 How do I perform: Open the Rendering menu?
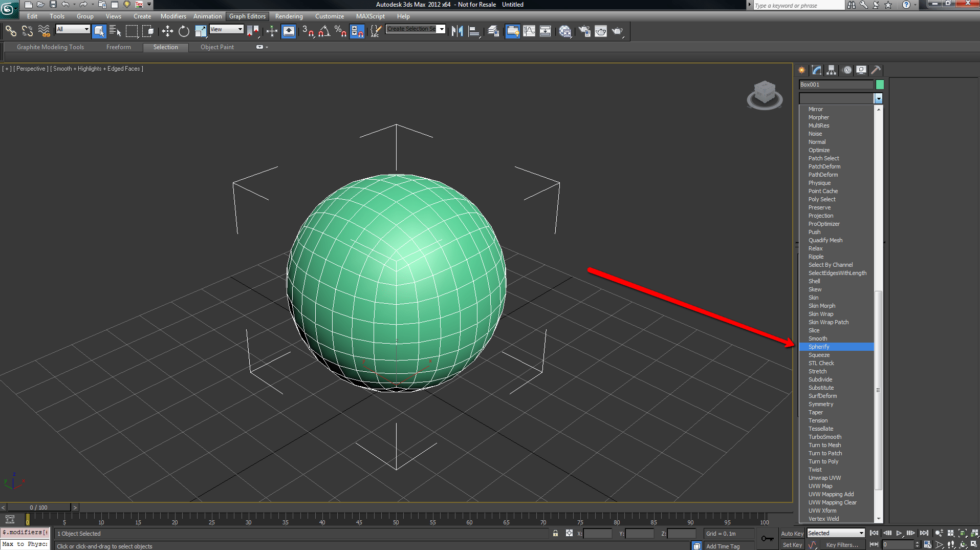(x=289, y=16)
